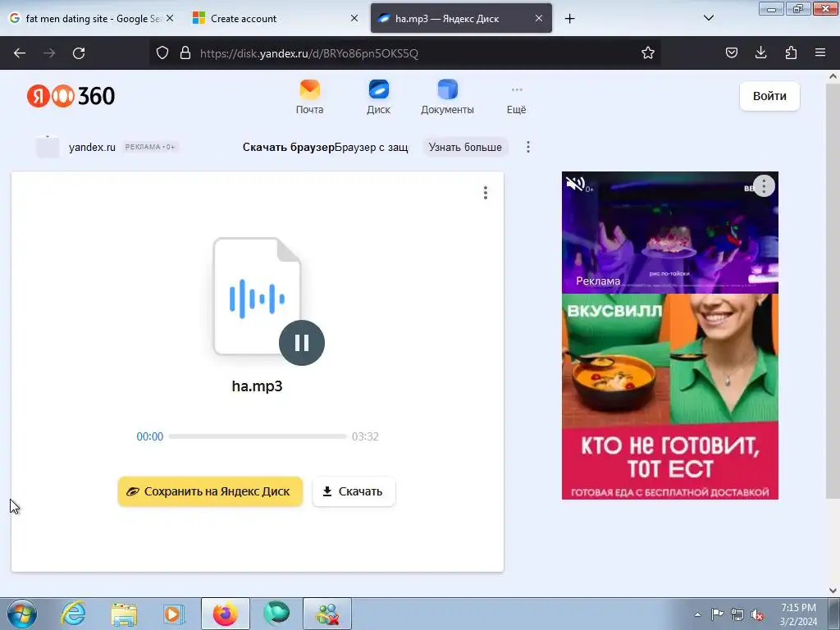The width and height of the screenshot is (840, 630).
Task: Close the Google Search tab
Action: point(170,18)
